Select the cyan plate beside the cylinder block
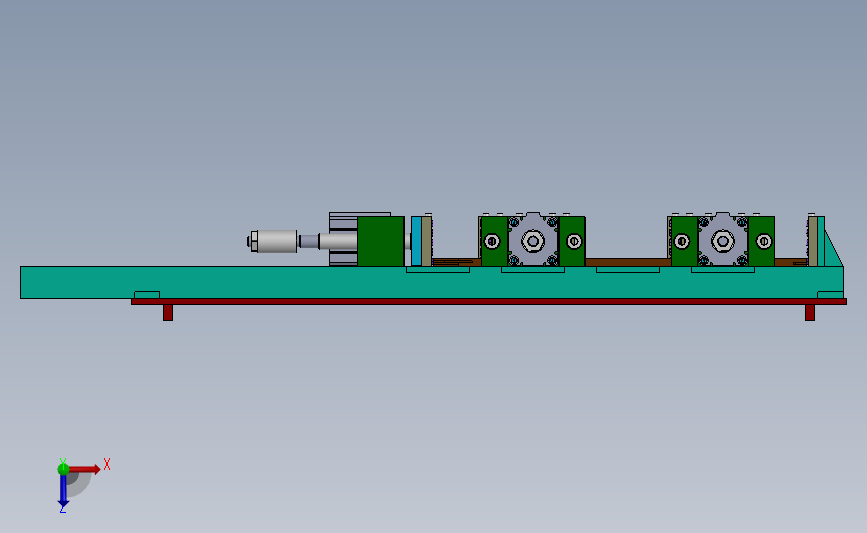867x533 pixels. [416, 241]
